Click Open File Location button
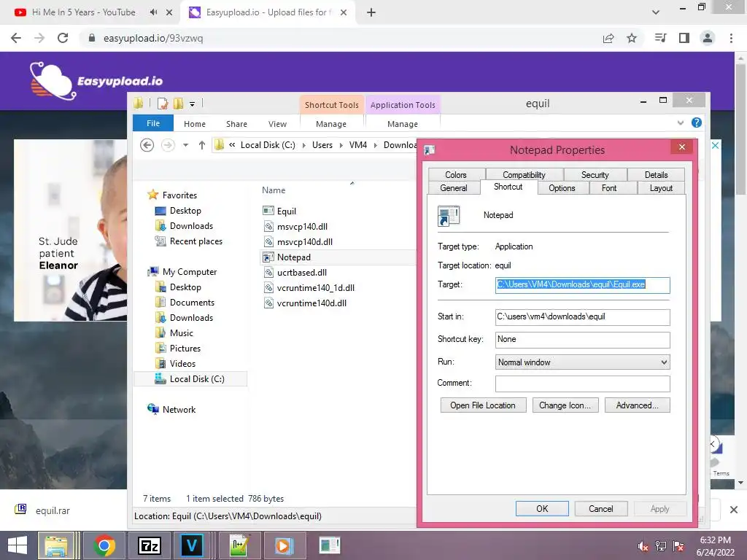This screenshot has height=560, width=747. tap(483, 405)
